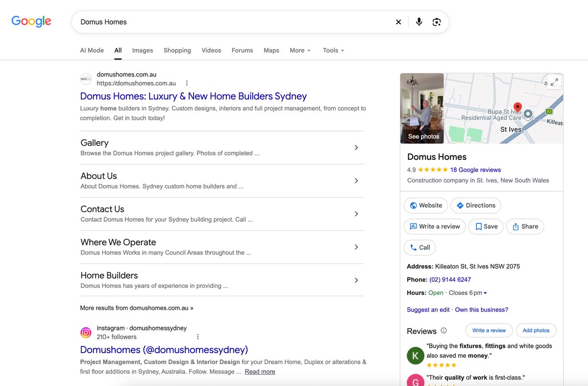Click the address Killeaton St, St Ives NSW 2075
Viewport: 588px width, 386px height.
tap(477, 266)
